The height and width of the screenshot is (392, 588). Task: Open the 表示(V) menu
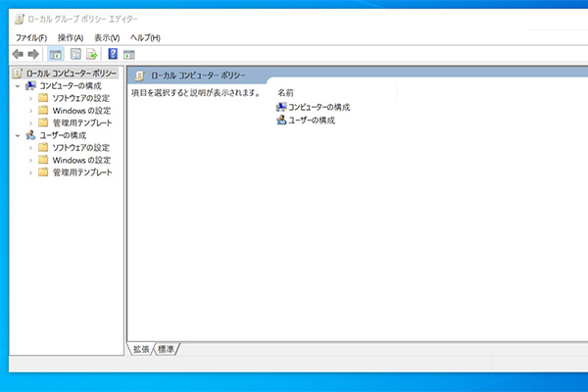pos(107,38)
